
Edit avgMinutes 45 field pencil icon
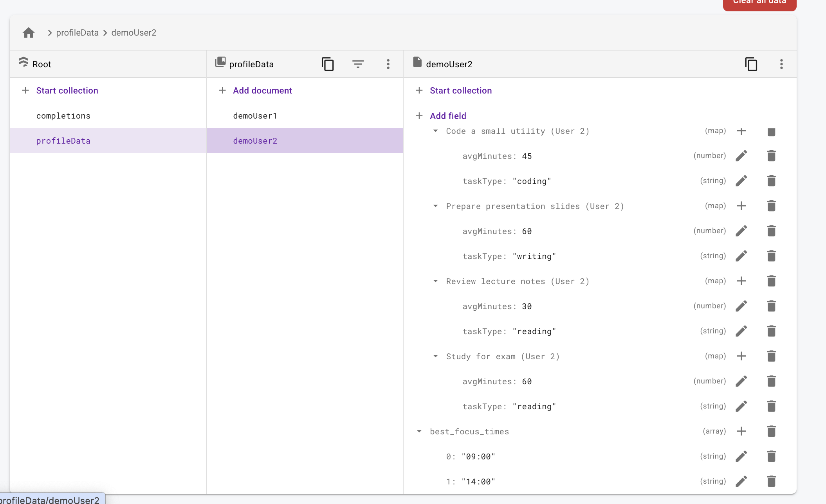click(x=741, y=156)
